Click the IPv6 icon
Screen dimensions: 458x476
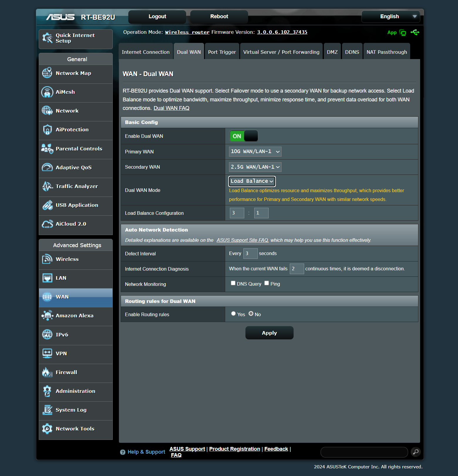[x=47, y=334]
